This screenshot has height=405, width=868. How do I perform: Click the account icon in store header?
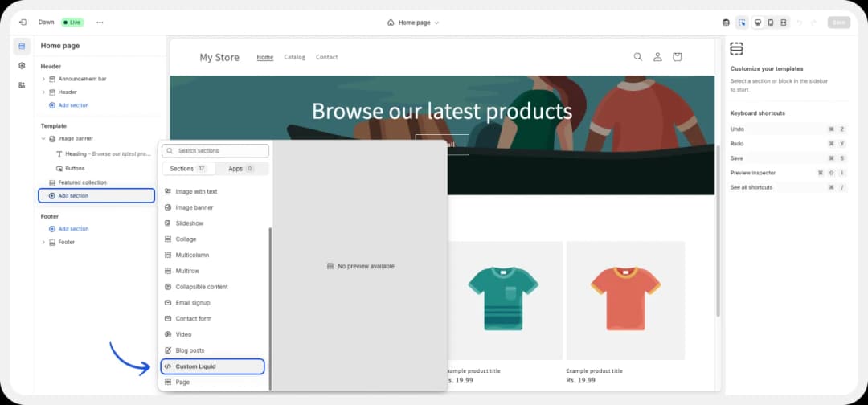coord(657,57)
